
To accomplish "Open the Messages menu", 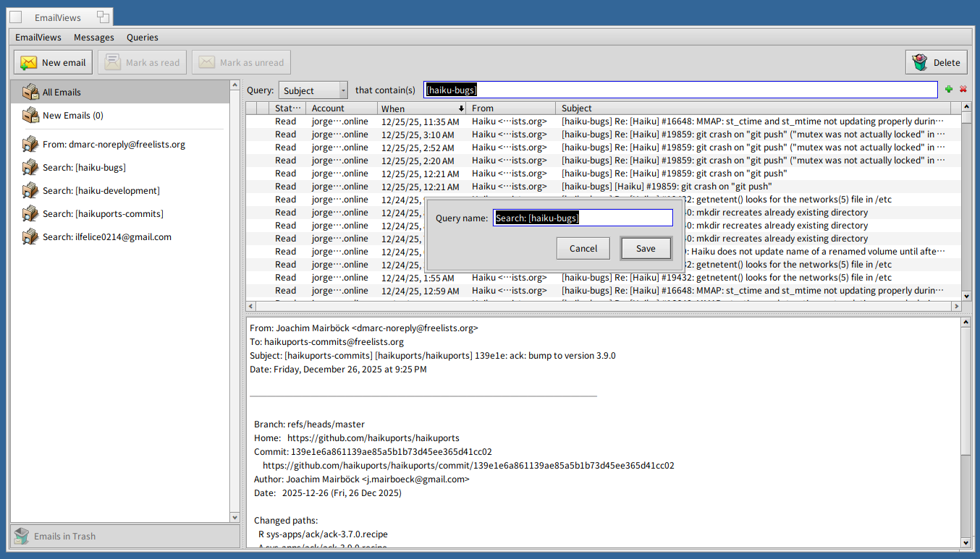I will coord(94,38).
